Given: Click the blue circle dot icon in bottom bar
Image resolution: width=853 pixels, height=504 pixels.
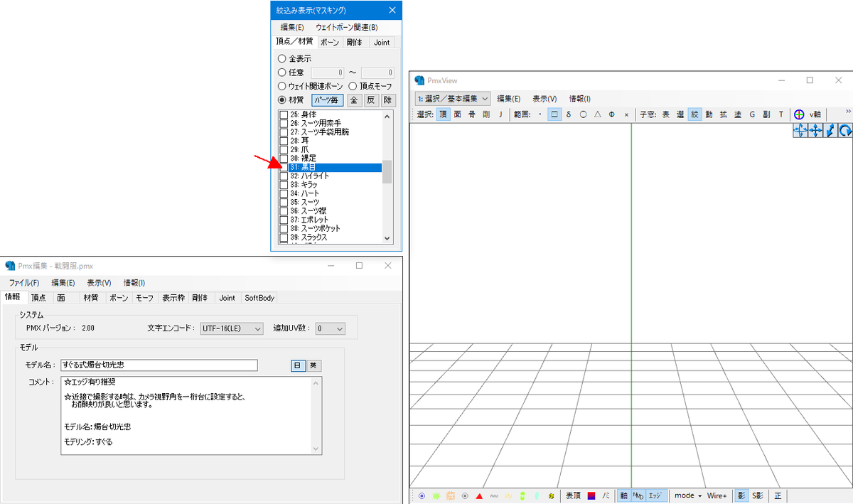Looking at the screenshot, I should 422,495.
